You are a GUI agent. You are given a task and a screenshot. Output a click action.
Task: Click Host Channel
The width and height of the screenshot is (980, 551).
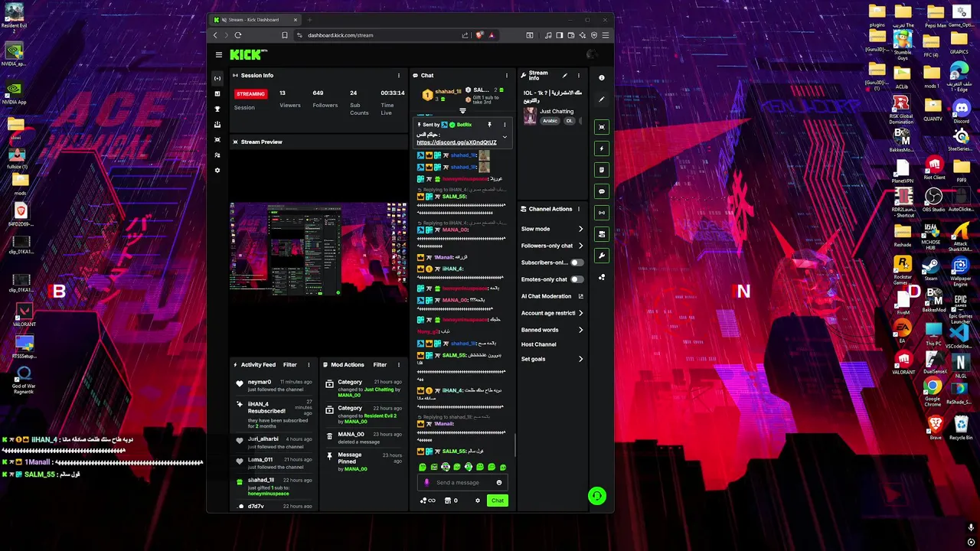pyautogui.click(x=539, y=344)
